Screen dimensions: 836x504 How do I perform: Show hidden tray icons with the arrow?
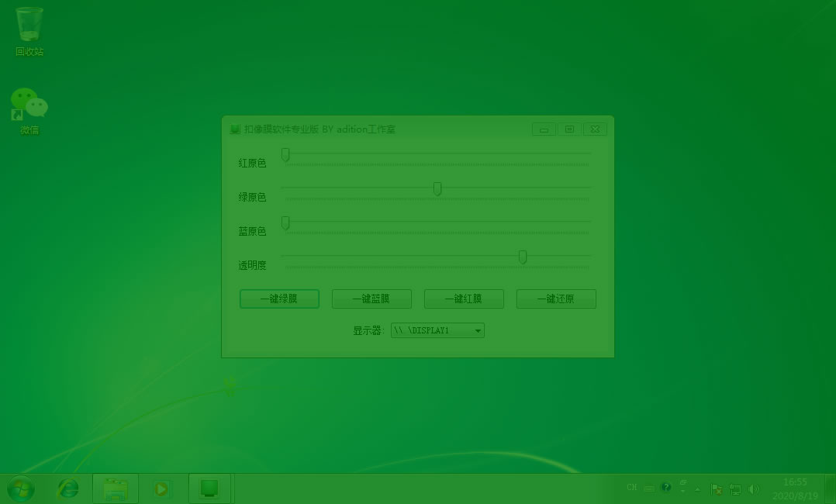pos(697,490)
